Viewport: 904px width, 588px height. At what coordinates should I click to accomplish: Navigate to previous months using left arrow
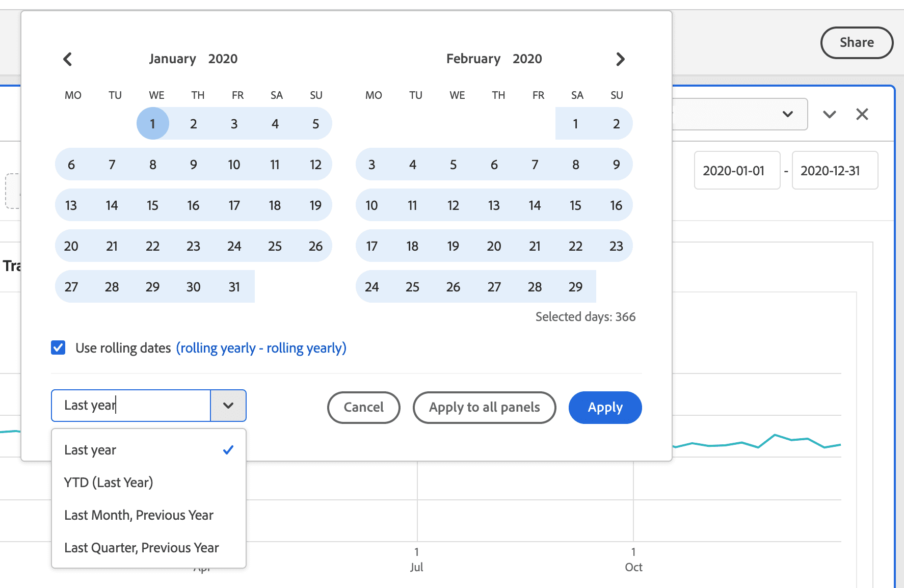68,59
